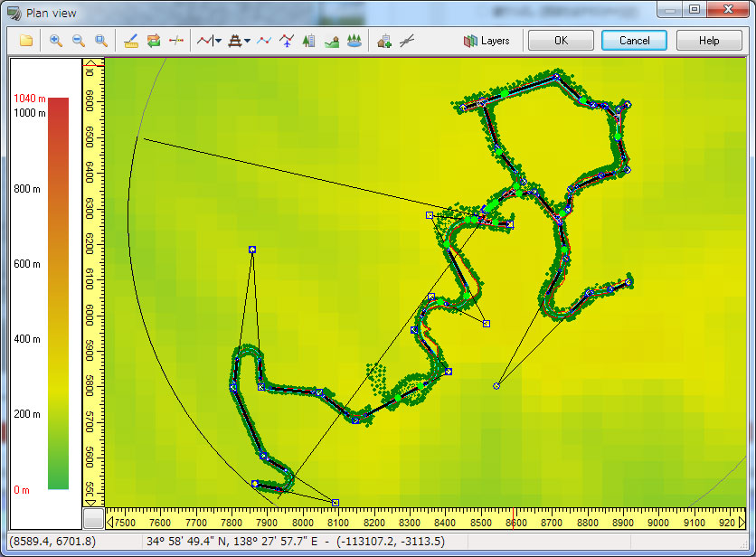Click the zoom out magnifier

[79, 41]
